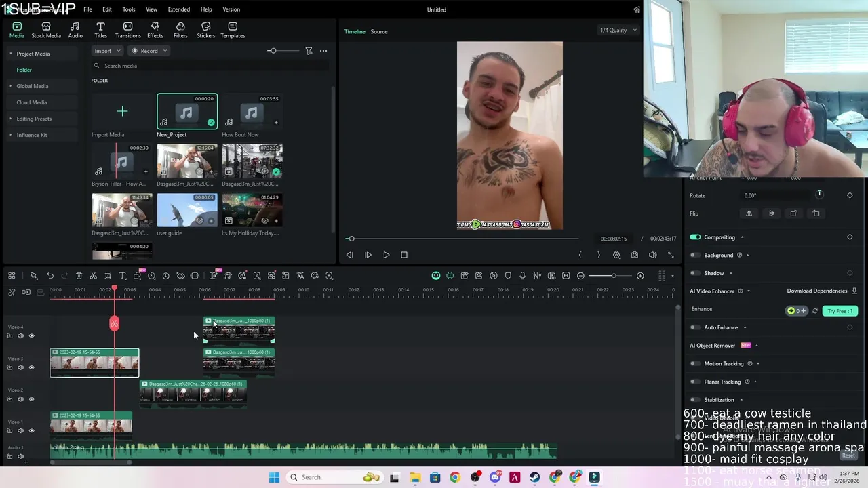Click the Compositing keyframe diamond
Screen dimensions: 868x488
pyautogui.click(x=850, y=237)
